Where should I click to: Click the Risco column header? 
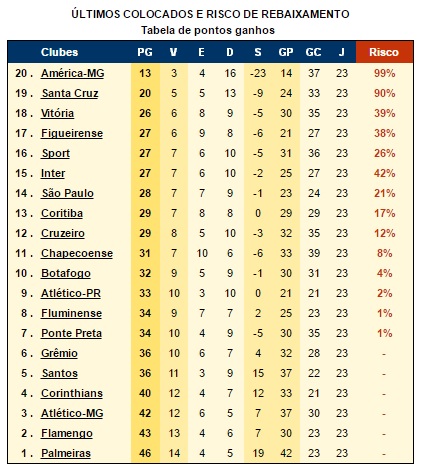[x=384, y=52]
